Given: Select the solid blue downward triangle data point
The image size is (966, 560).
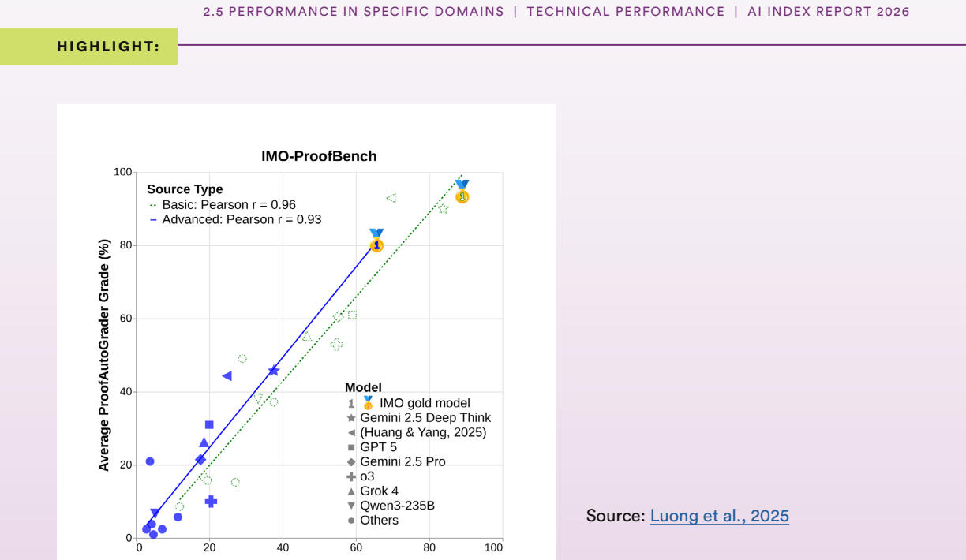Looking at the screenshot, I should 155,513.
